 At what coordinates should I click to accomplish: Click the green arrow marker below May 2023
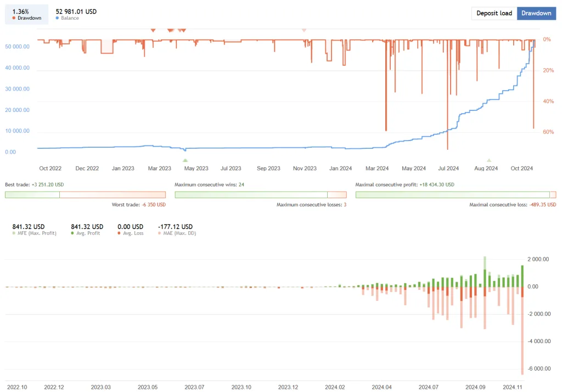pyautogui.click(x=185, y=159)
